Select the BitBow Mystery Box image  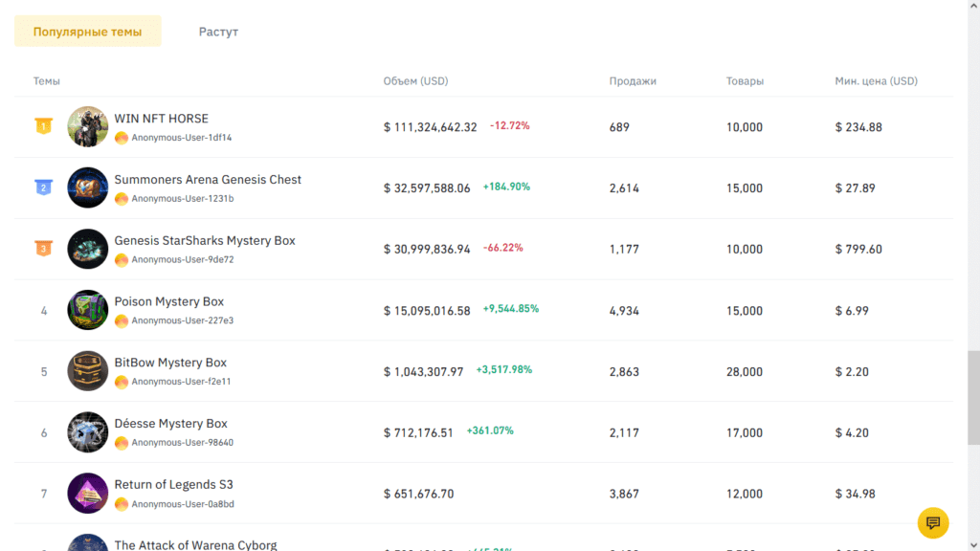click(88, 371)
